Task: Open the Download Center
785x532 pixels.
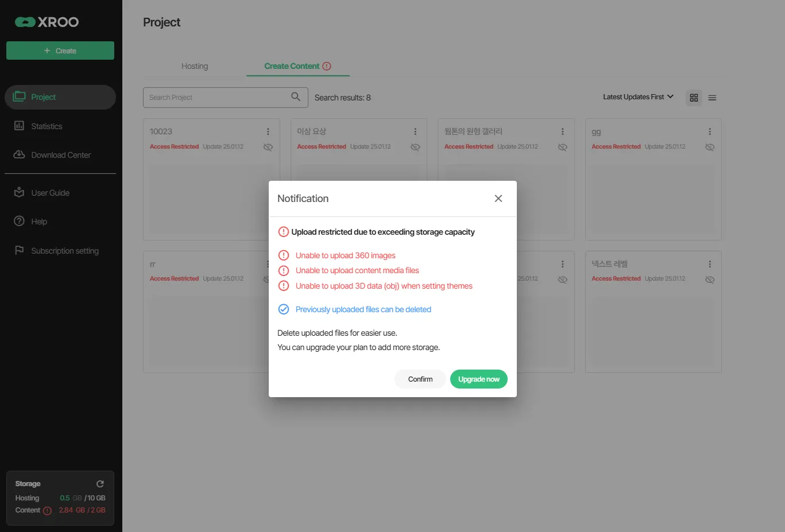Action: click(x=61, y=155)
